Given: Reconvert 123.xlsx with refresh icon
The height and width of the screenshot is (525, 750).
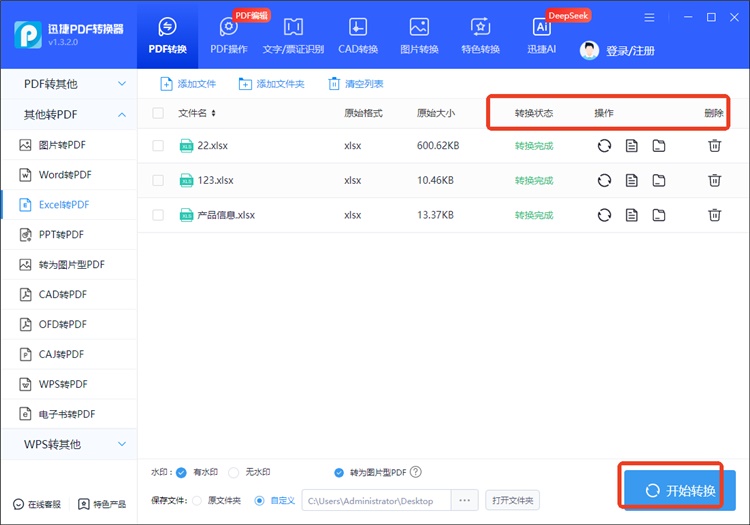Looking at the screenshot, I should [x=604, y=180].
